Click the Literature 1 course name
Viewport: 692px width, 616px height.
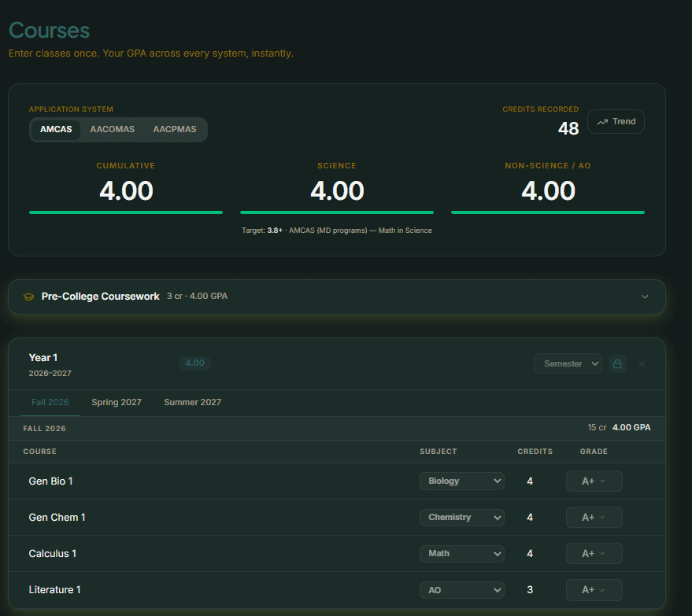(55, 590)
